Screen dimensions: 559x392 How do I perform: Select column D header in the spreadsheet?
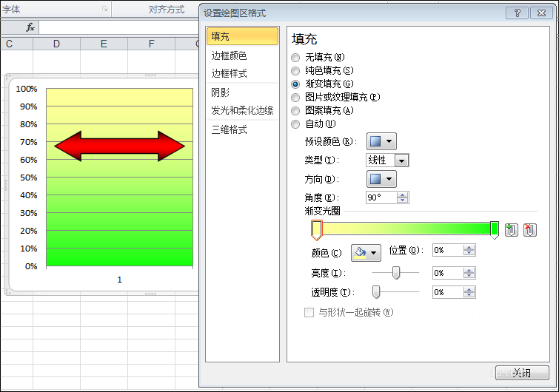[x=56, y=44]
